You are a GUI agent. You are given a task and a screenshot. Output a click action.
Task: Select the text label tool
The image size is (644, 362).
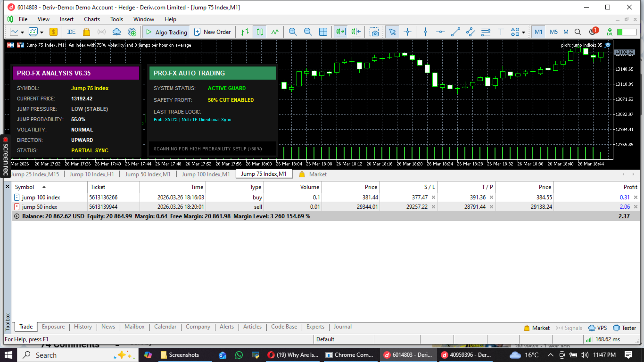pyautogui.click(x=501, y=32)
